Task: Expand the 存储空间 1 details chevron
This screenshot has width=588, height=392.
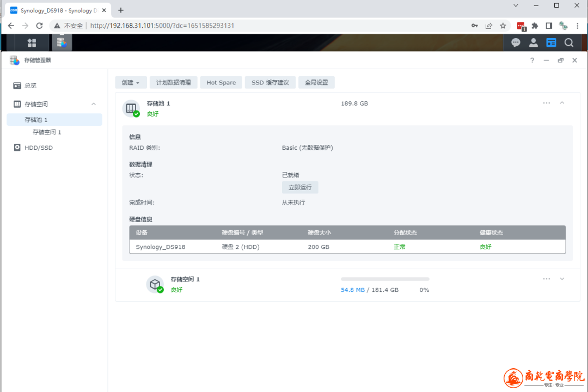Action: [x=562, y=279]
